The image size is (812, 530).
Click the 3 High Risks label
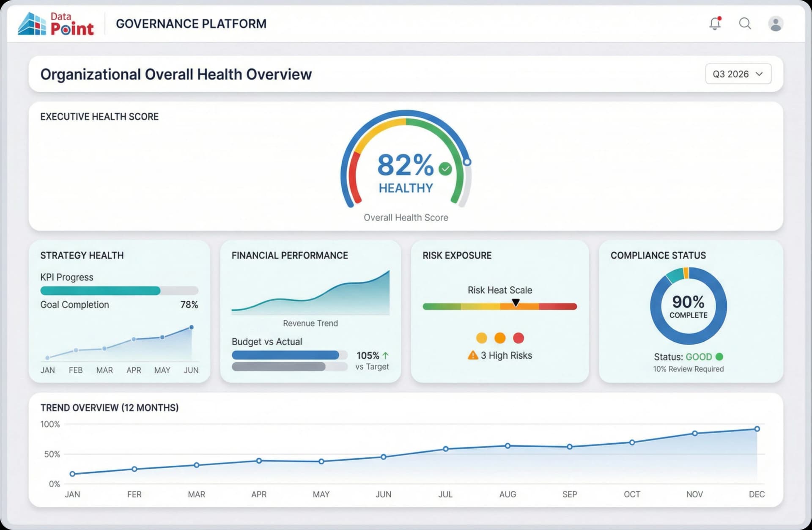(x=506, y=355)
